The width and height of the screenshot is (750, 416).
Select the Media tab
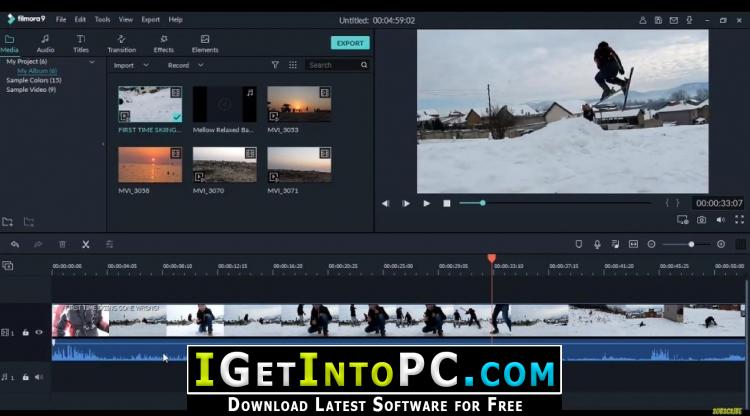pyautogui.click(x=9, y=44)
